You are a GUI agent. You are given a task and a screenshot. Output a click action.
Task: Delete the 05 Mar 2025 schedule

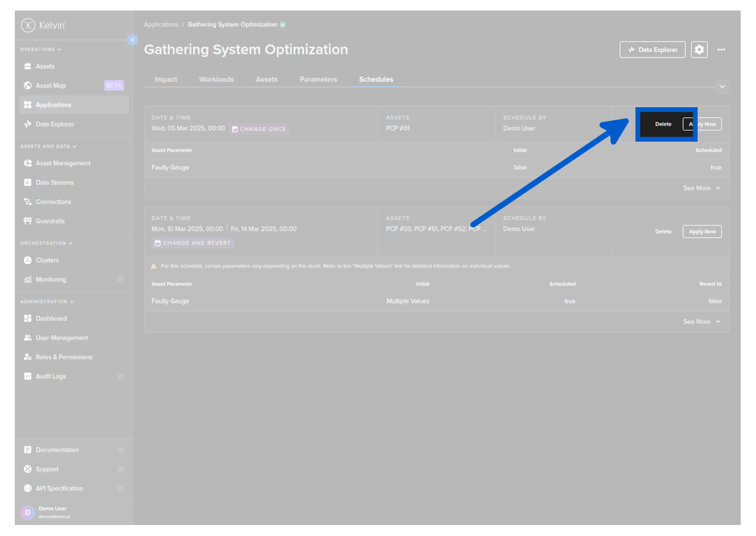point(663,124)
